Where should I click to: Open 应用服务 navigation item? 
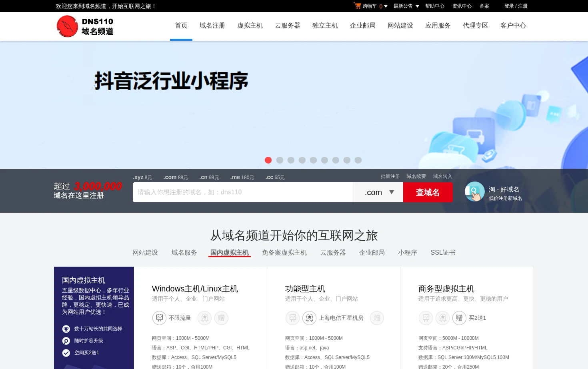click(438, 26)
